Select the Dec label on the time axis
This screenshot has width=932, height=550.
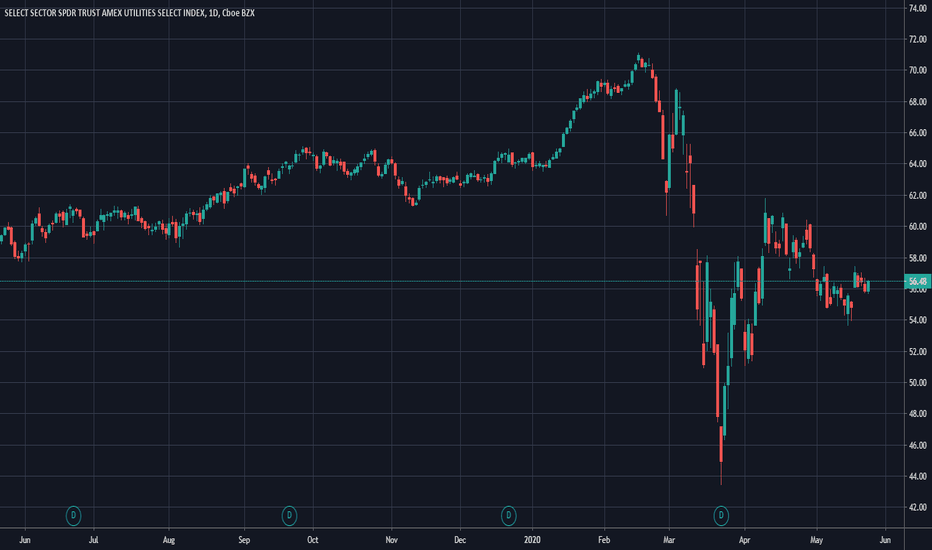point(460,540)
